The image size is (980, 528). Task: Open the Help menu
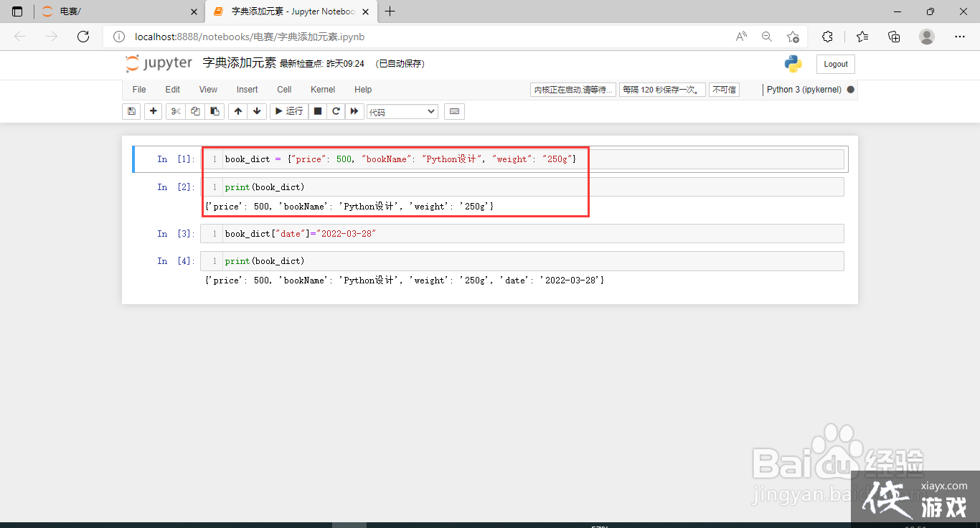tap(363, 90)
